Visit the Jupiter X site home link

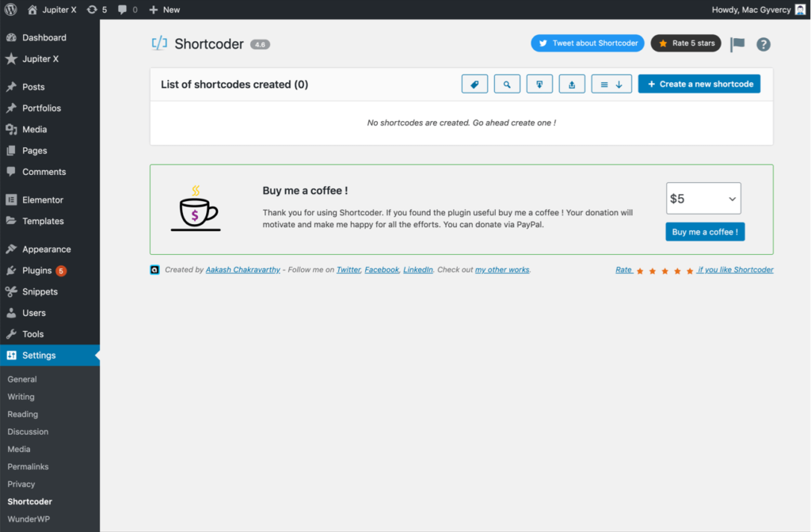pos(51,9)
